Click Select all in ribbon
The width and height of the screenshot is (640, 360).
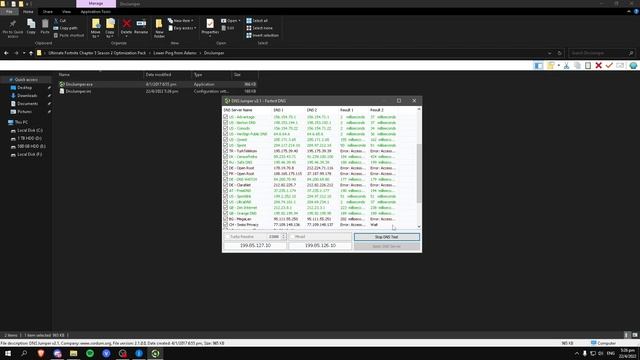pos(257,20)
